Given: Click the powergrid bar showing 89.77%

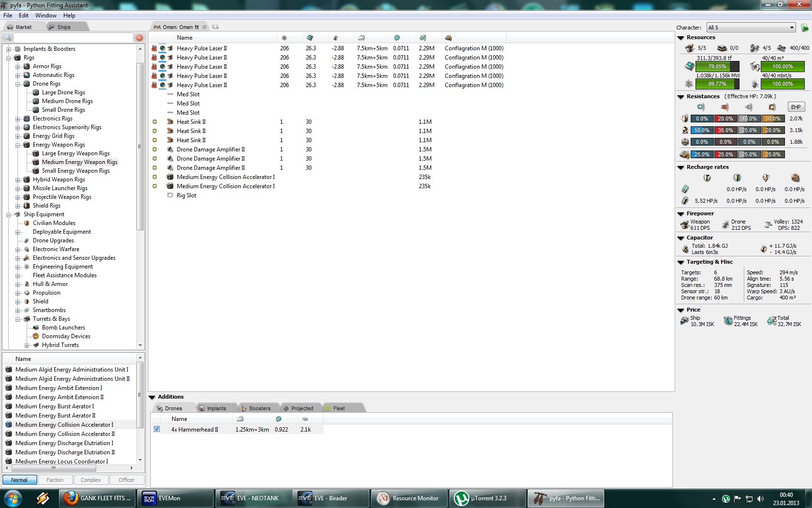Looking at the screenshot, I should pyautogui.click(x=717, y=84).
